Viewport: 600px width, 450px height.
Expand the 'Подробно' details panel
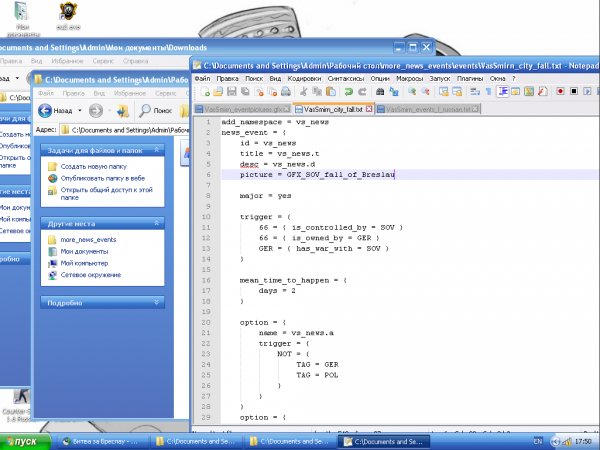157,301
